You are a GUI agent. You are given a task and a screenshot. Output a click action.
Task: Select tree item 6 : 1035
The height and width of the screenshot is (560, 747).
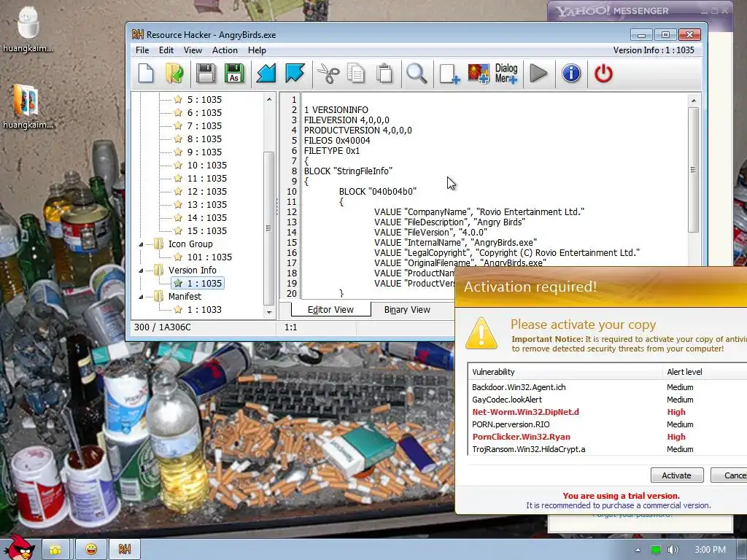pyautogui.click(x=204, y=112)
